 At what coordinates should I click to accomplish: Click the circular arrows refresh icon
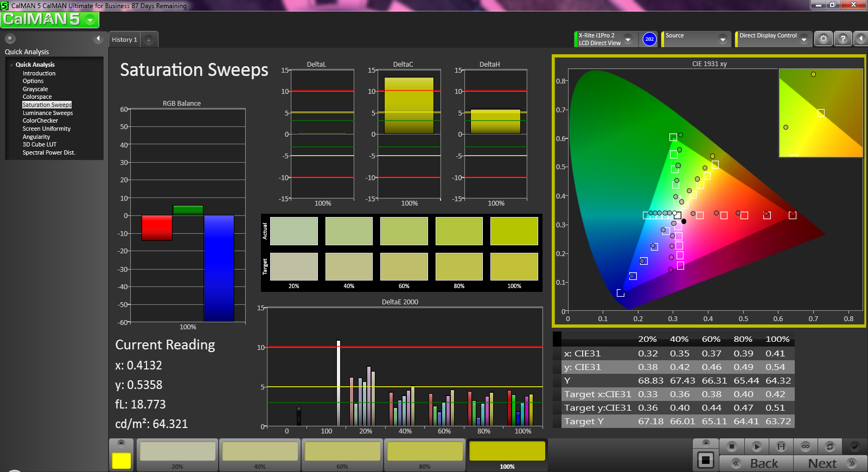(829, 447)
